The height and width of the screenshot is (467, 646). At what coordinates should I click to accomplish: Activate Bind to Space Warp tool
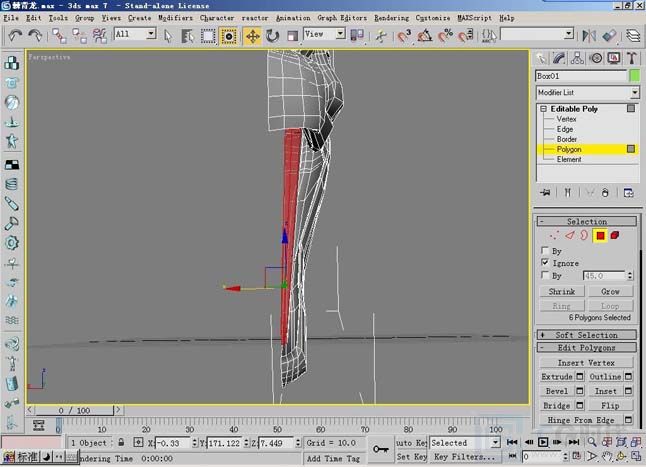(x=100, y=36)
